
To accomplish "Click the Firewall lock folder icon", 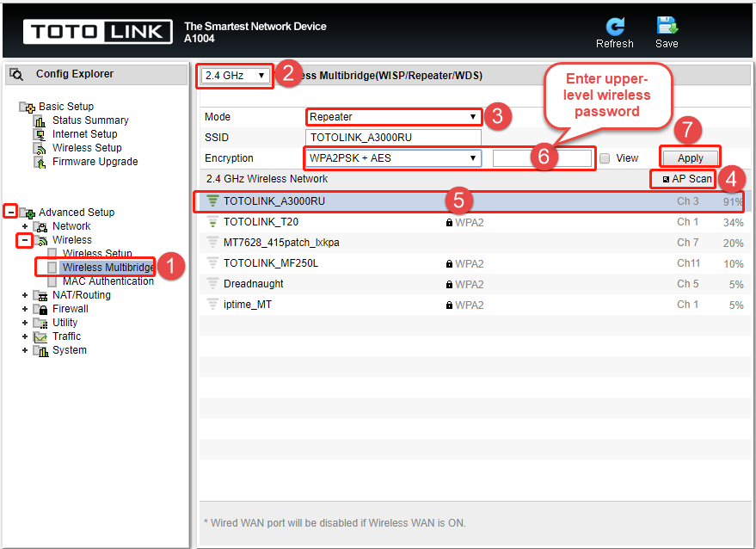I will 41,309.
